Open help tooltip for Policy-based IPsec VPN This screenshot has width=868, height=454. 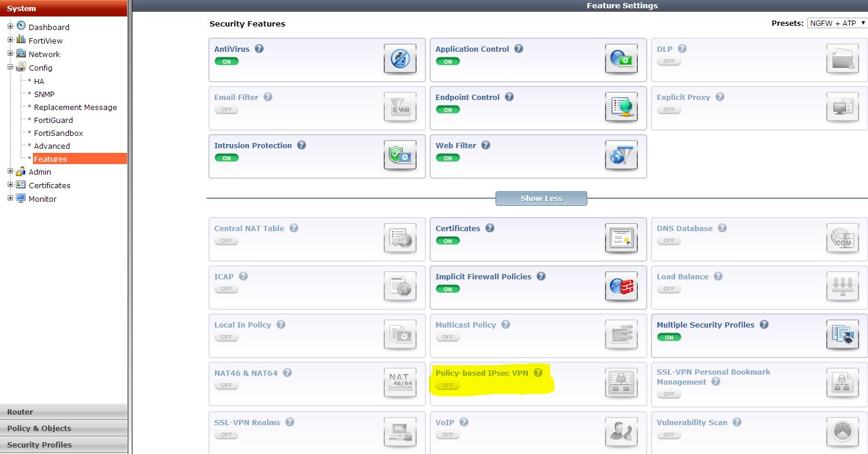tap(538, 373)
